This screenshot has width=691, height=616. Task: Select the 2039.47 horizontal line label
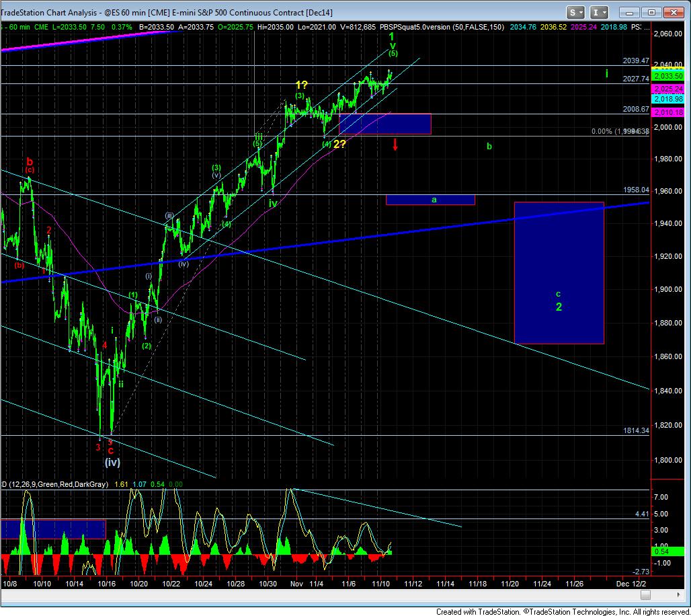(635, 61)
